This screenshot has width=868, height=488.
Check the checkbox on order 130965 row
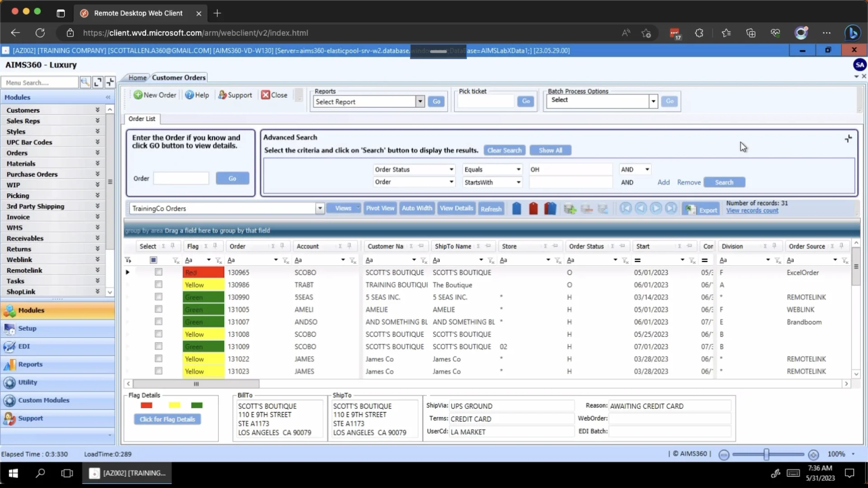click(x=158, y=272)
